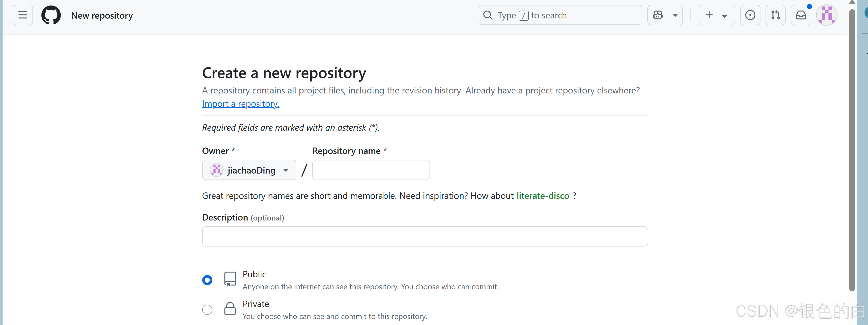This screenshot has width=868, height=325.
Task: Open the Issues icon in the header
Action: point(750,15)
